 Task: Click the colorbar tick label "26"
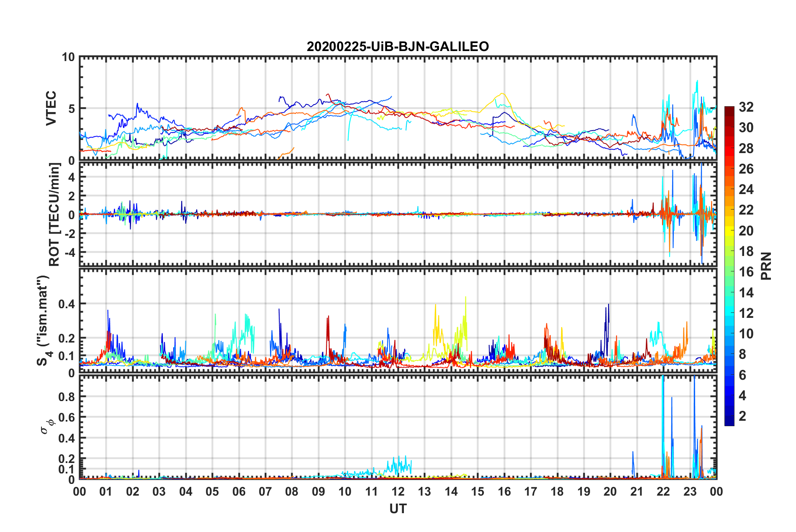(x=746, y=169)
